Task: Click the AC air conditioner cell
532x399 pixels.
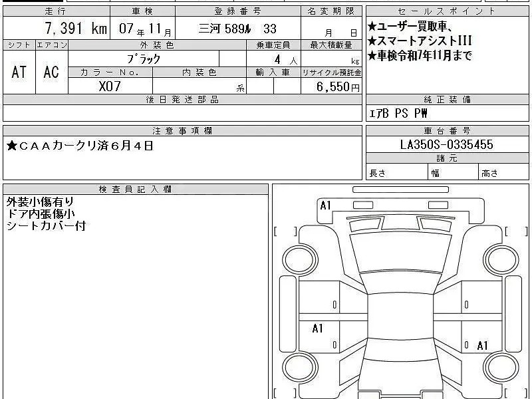Action: click(51, 72)
